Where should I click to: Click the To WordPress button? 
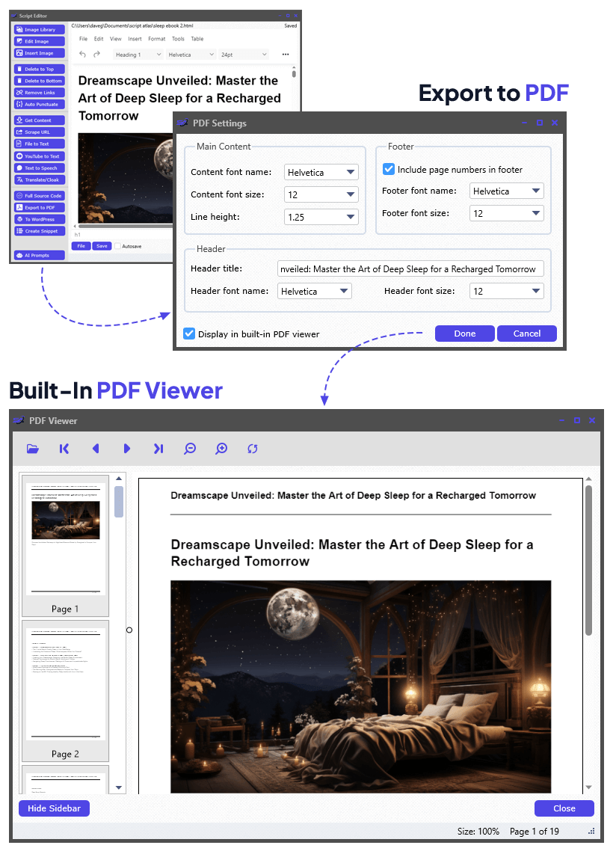(40, 219)
